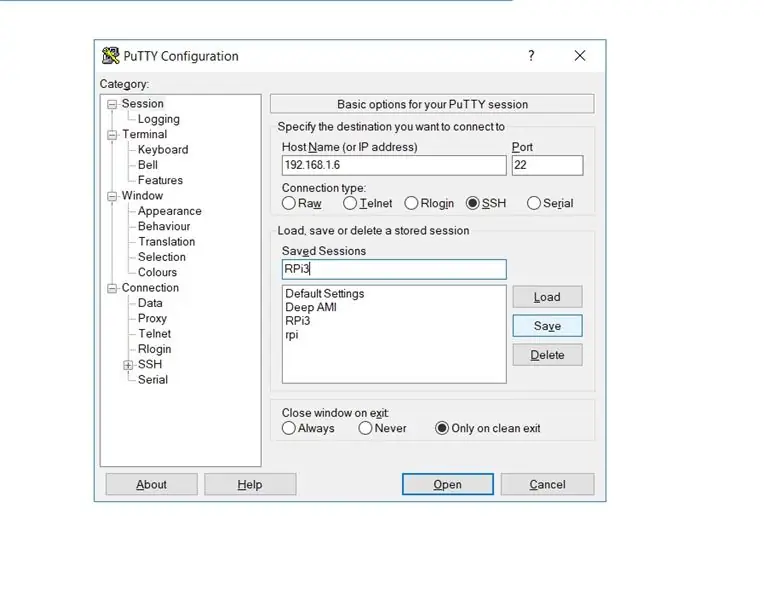
Task: Click the Help button
Action: tap(250, 484)
